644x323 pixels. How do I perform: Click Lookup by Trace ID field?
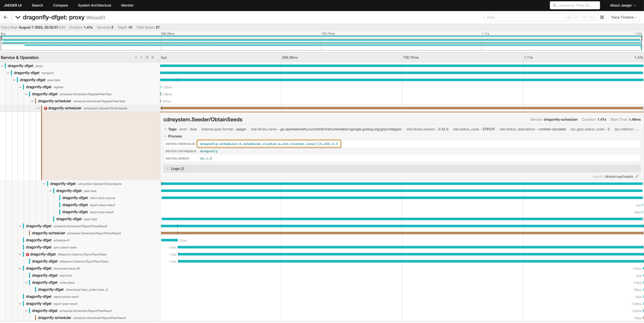point(575,5)
